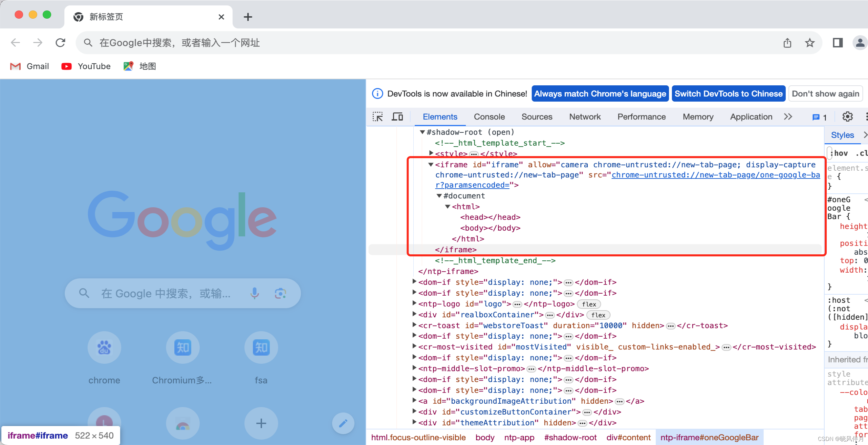Select html.focus-outline-visible breadcrumb
This screenshot has width=868, height=445.
(418, 438)
